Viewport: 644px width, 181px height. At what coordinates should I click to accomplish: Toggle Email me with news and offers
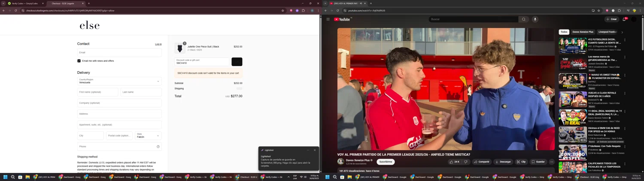point(79,61)
